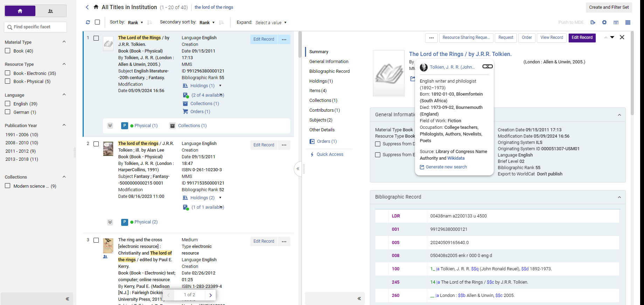This screenshot has height=305, width=644.
Task: Open the Sort by Rank dropdown
Action: 136,22
